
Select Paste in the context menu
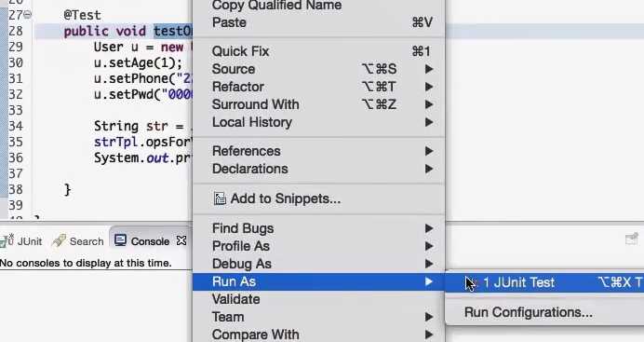click(x=318, y=22)
